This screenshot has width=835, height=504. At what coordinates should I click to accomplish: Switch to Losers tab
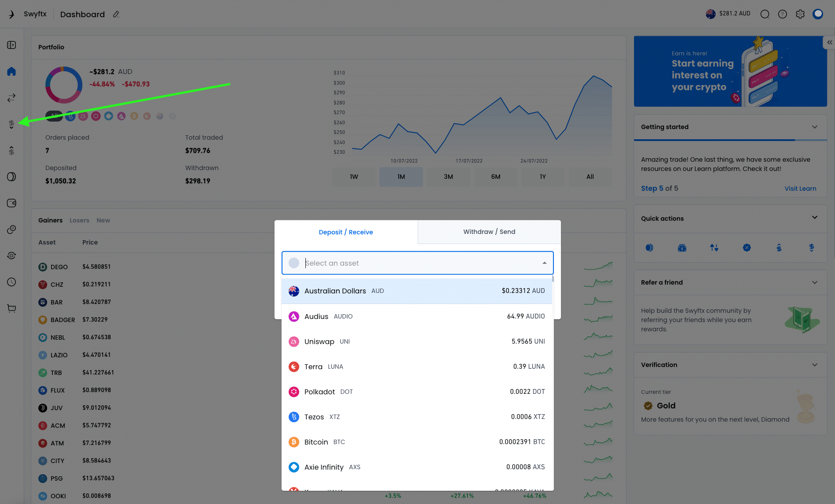coord(79,220)
